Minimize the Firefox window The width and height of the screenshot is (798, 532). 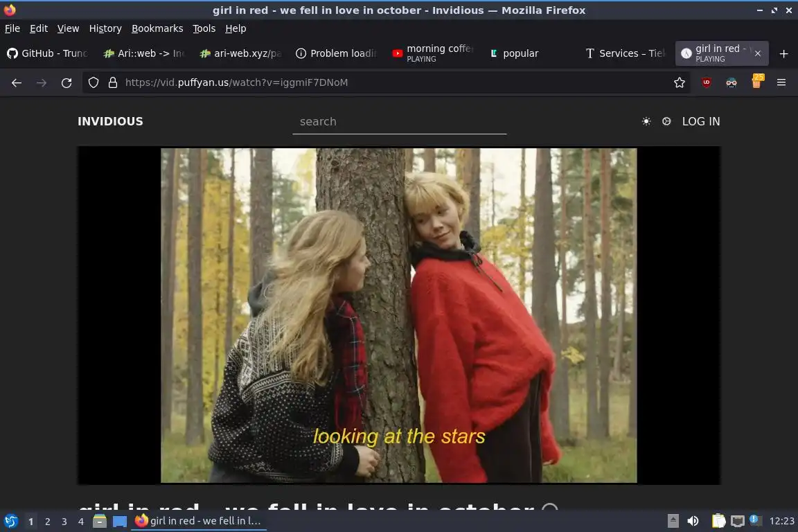coord(759,10)
